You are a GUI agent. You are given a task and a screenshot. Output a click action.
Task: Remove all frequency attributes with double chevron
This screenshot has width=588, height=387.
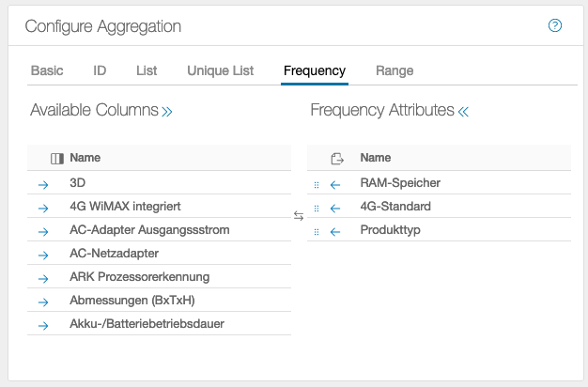pyautogui.click(x=462, y=112)
